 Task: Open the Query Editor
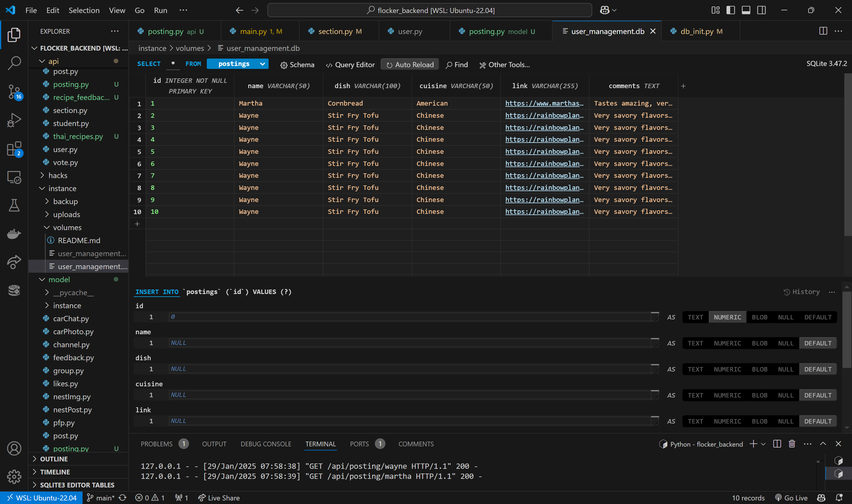350,64
